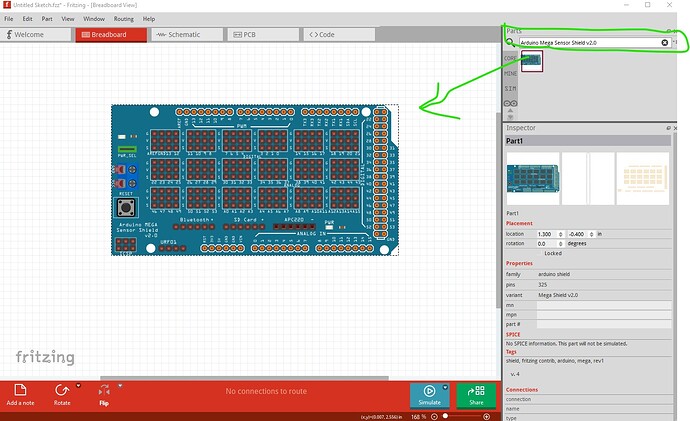
Task: Open the Part menu
Action: (x=47, y=19)
